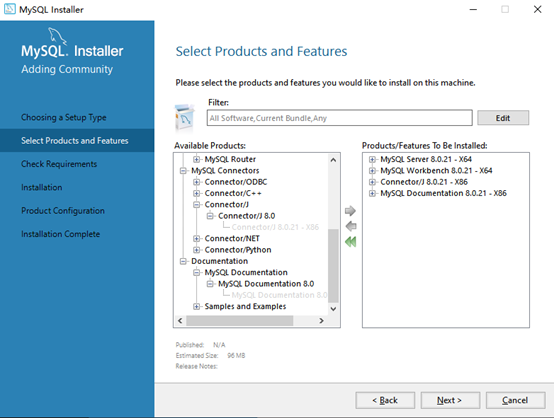The image size is (554, 418).
Task: Select Connector/NET tree item
Action: click(232, 239)
